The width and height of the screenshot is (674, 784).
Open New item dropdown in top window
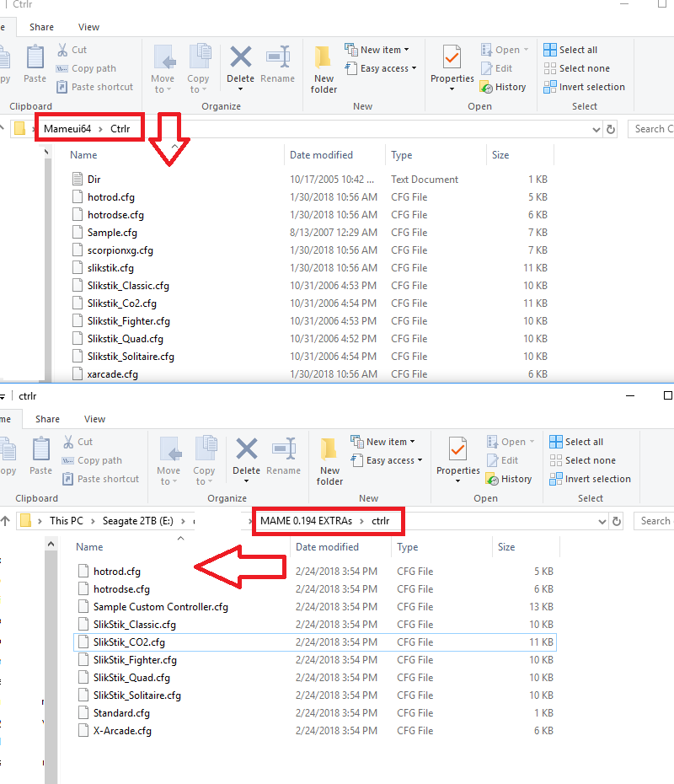click(x=377, y=50)
